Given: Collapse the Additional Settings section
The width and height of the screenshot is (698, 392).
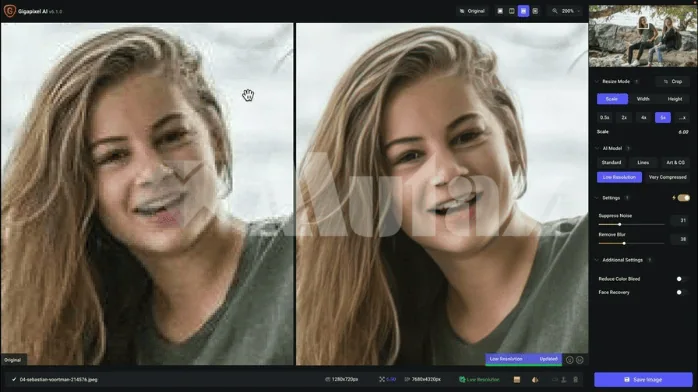Looking at the screenshot, I should click(597, 260).
